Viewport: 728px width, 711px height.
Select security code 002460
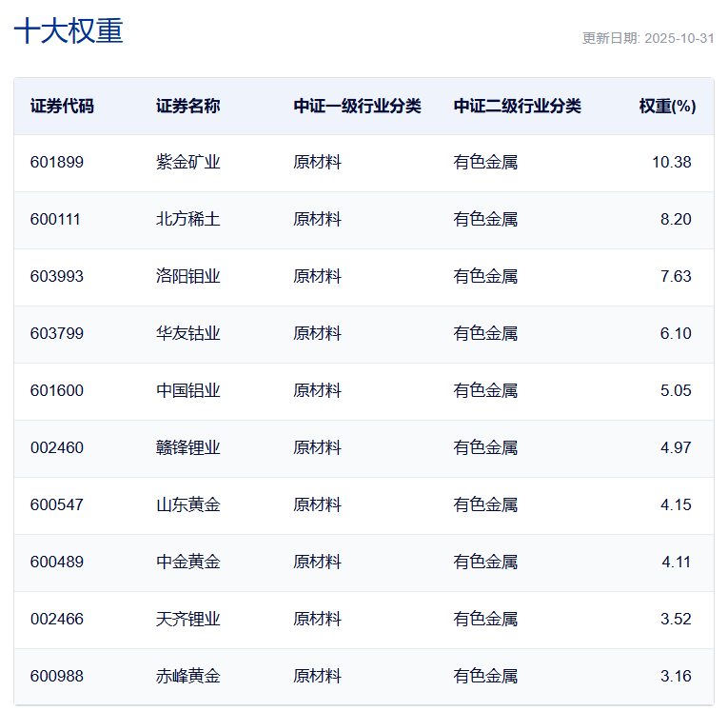(x=57, y=447)
